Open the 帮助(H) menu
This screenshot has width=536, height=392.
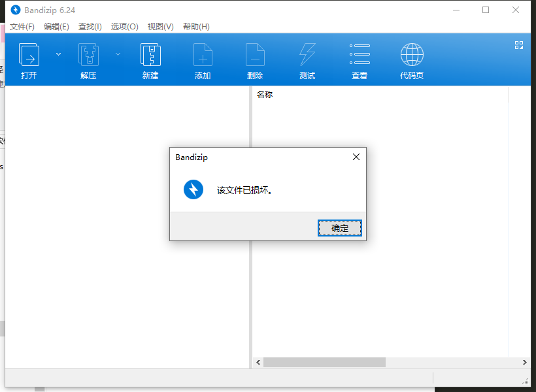196,27
